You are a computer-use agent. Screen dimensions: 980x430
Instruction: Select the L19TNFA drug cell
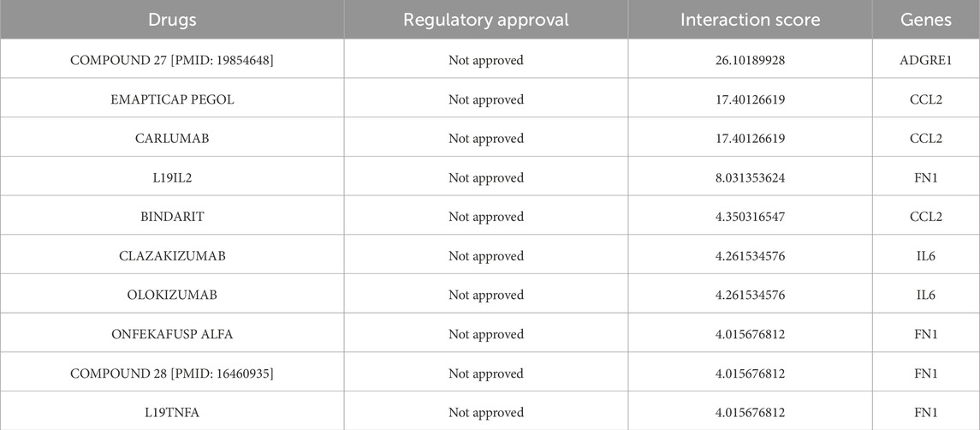click(x=172, y=413)
